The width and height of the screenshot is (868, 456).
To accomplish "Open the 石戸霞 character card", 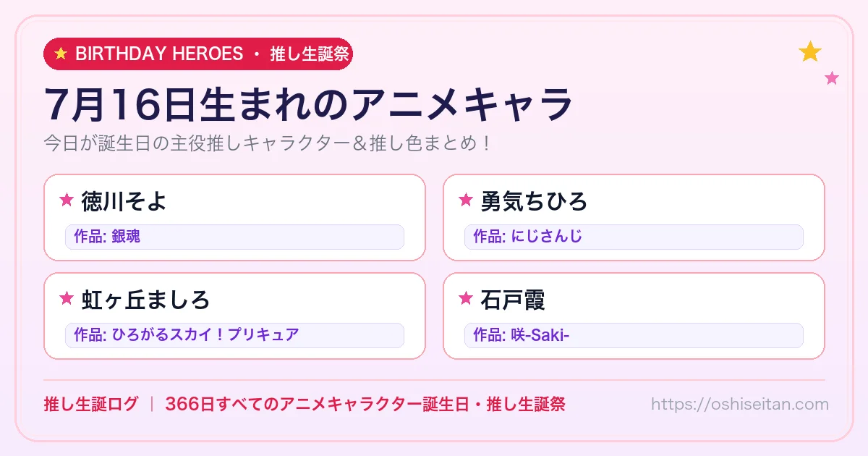I will (x=634, y=316).
